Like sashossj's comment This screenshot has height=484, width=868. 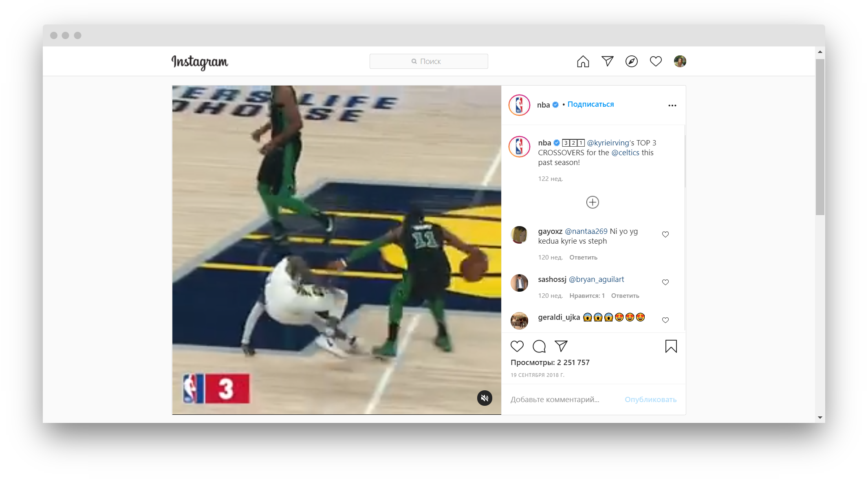[665, 282]
